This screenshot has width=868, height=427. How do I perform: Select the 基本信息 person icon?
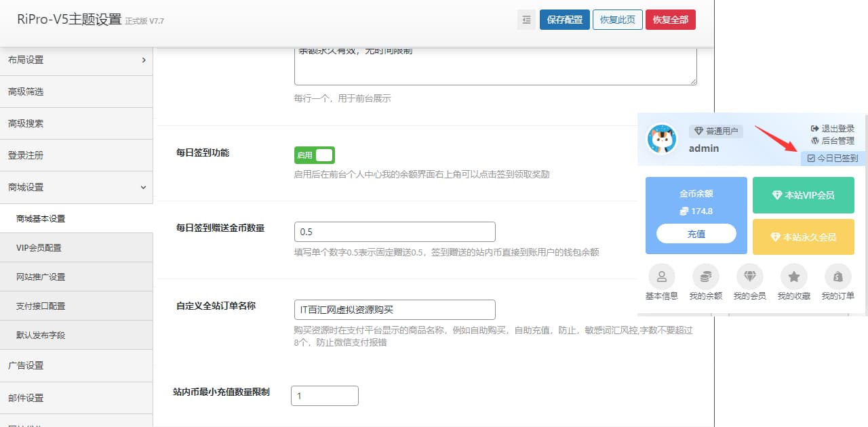(661, 277)
